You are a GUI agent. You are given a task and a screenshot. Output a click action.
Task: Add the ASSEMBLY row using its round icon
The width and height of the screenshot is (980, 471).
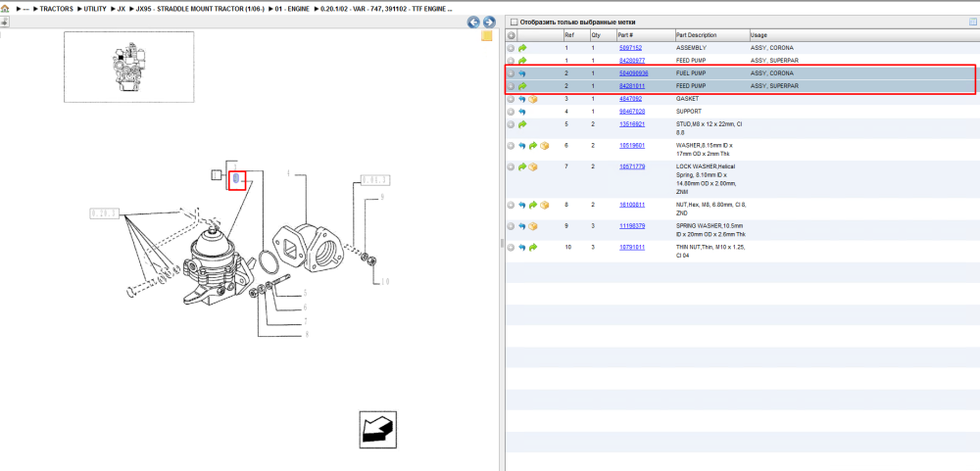point(512,48)
